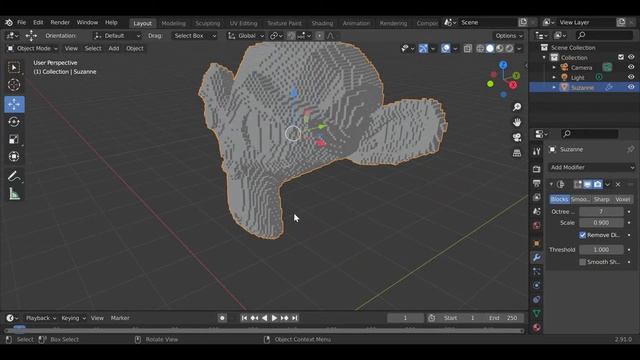Screen dimensions: 640x360
Task: Open Object Mode dropdown
Action: (32, 49)
